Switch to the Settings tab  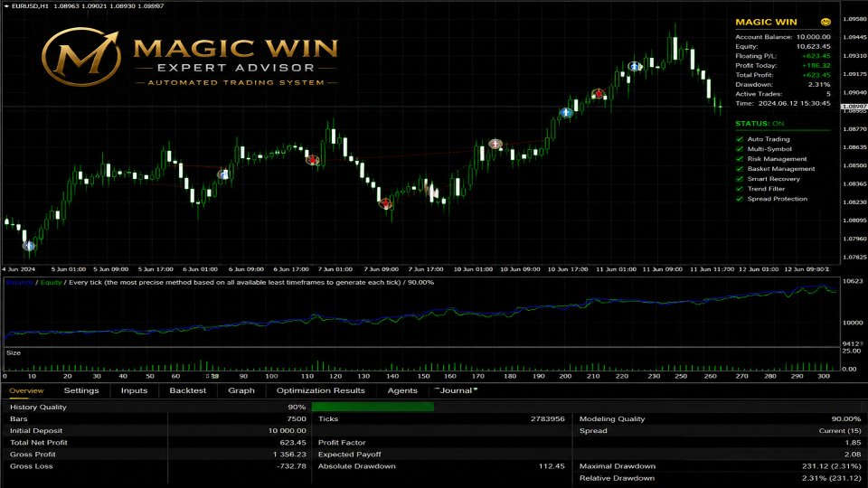coord(81,390)
